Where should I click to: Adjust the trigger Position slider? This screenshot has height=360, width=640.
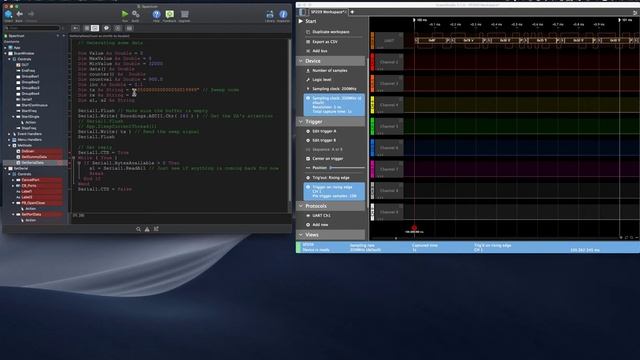point(347,168)
